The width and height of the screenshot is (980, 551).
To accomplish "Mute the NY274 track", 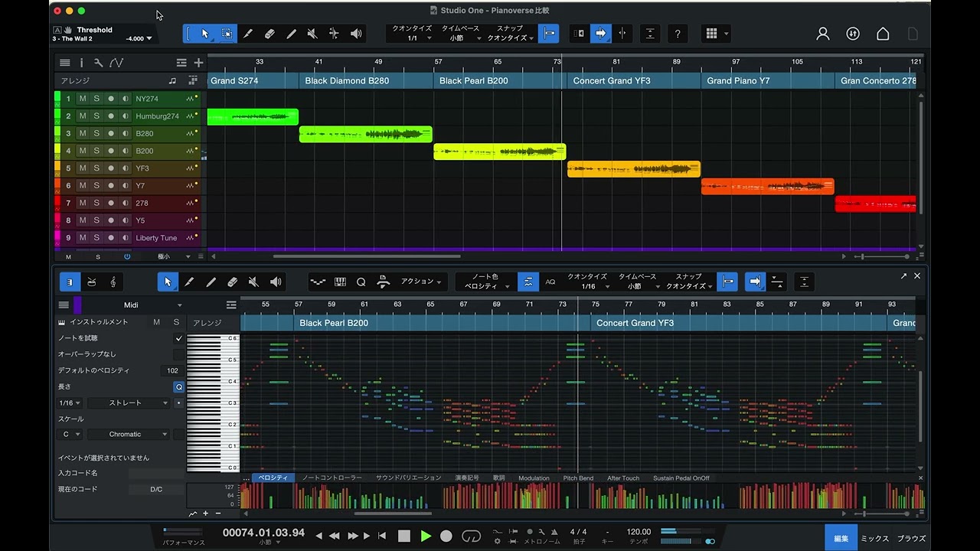I will (x=83, y=99).
